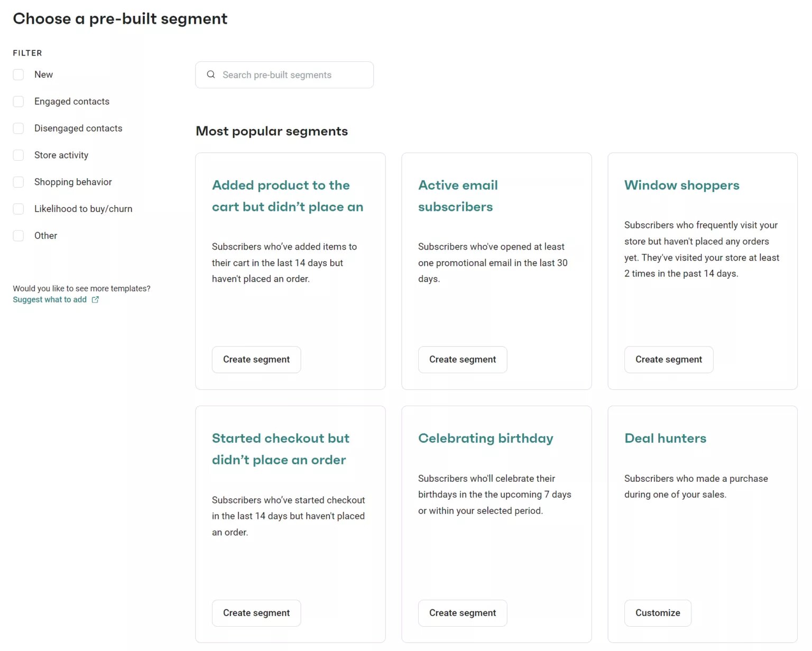Open the Suggest what to add link
This screenshot has width=812, height=651.
pos(50,299)
